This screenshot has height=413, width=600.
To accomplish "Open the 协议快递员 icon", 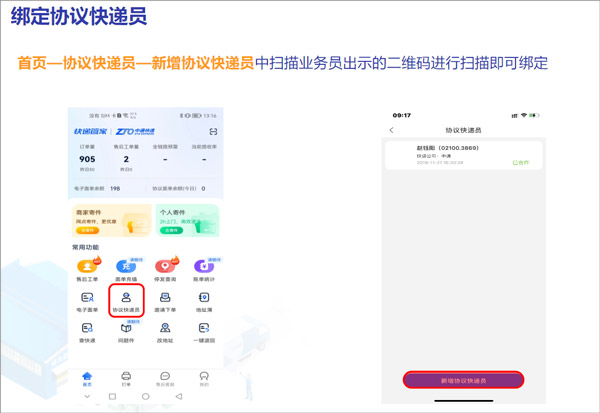I will tap(126, 300).
